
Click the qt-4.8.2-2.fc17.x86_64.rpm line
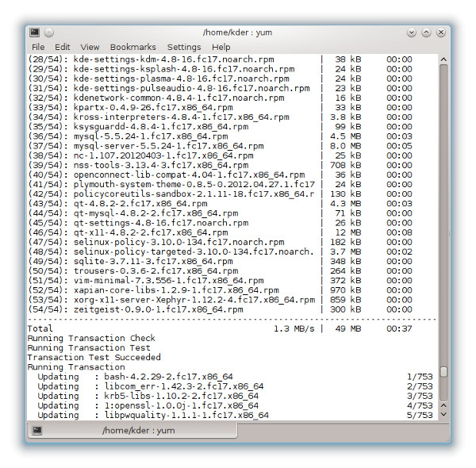coord(221,204)
